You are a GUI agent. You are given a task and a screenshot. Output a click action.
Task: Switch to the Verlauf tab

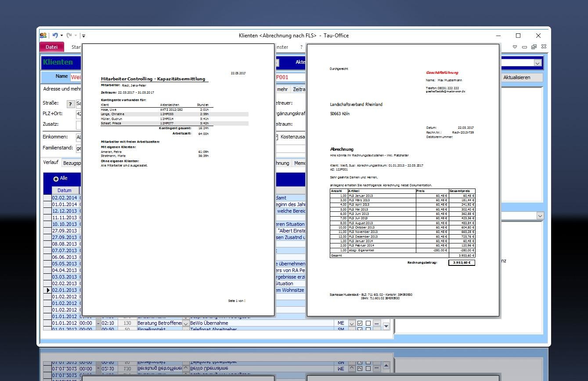pyautogui.click(x=51, y=163)
